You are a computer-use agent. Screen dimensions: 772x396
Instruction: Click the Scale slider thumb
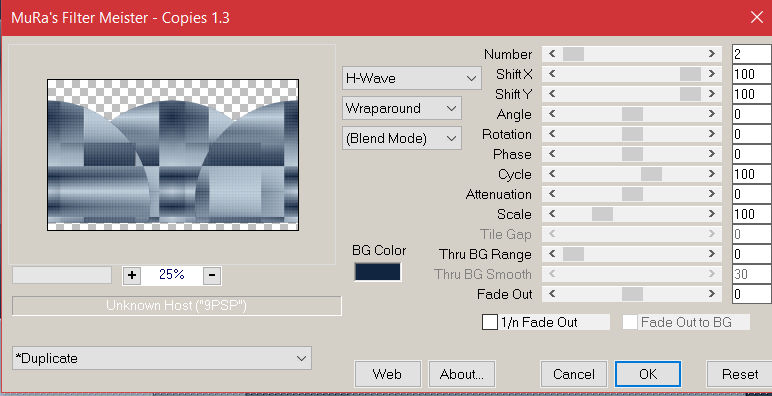(602, 214)
